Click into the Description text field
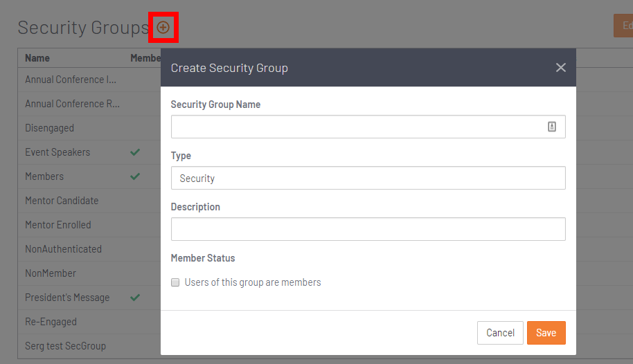The height and width of the screenshot is (364, 633). click(368, 229)
